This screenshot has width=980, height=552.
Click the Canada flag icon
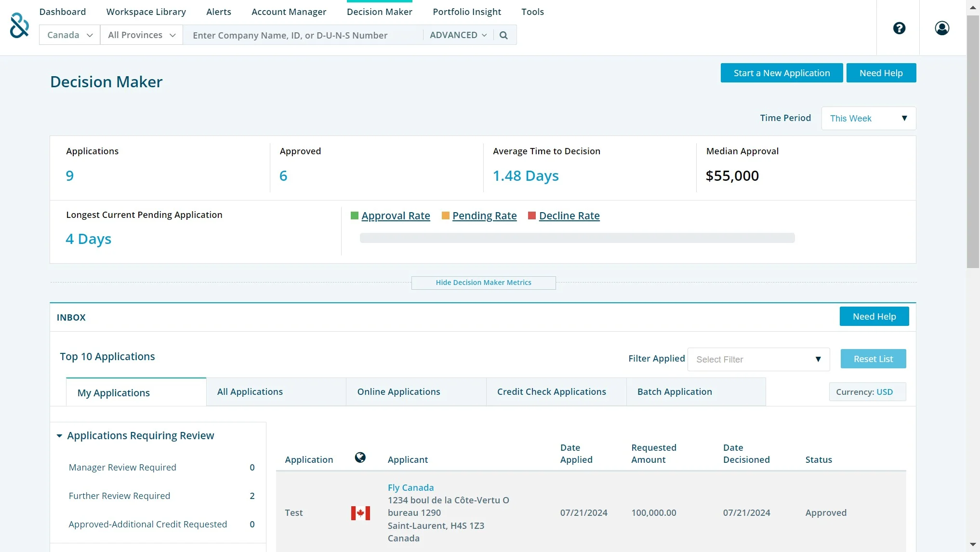click(x=360, y=513)
